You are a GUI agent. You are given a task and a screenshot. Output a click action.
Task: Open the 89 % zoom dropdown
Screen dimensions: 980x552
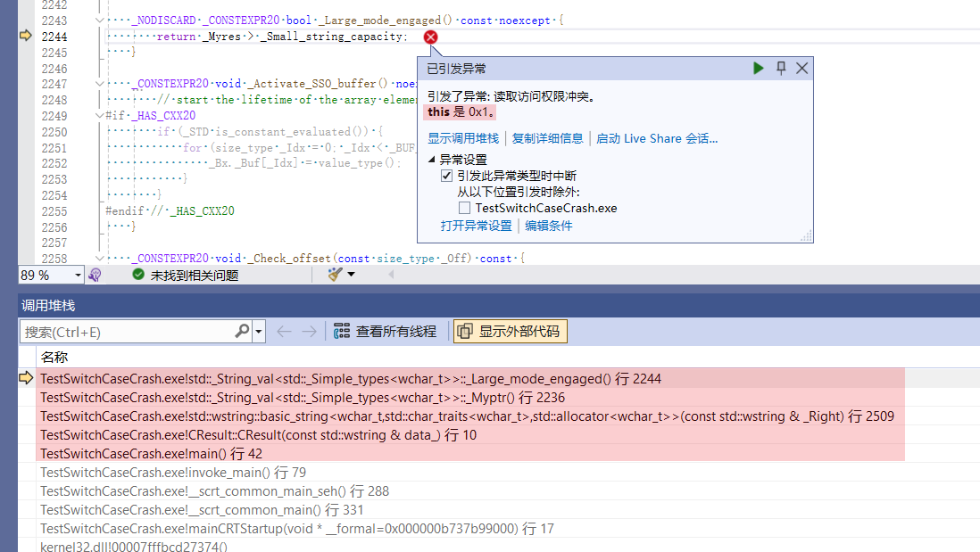[x=78, y=275]
